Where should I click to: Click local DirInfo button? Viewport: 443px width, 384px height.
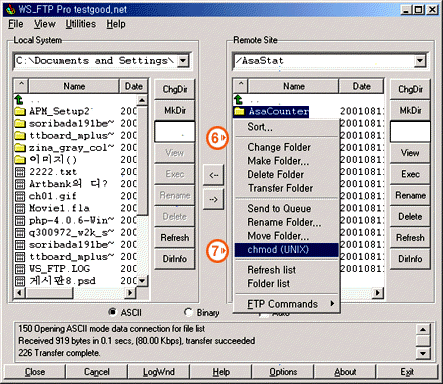pyautogui.click(x=175, y=259)
